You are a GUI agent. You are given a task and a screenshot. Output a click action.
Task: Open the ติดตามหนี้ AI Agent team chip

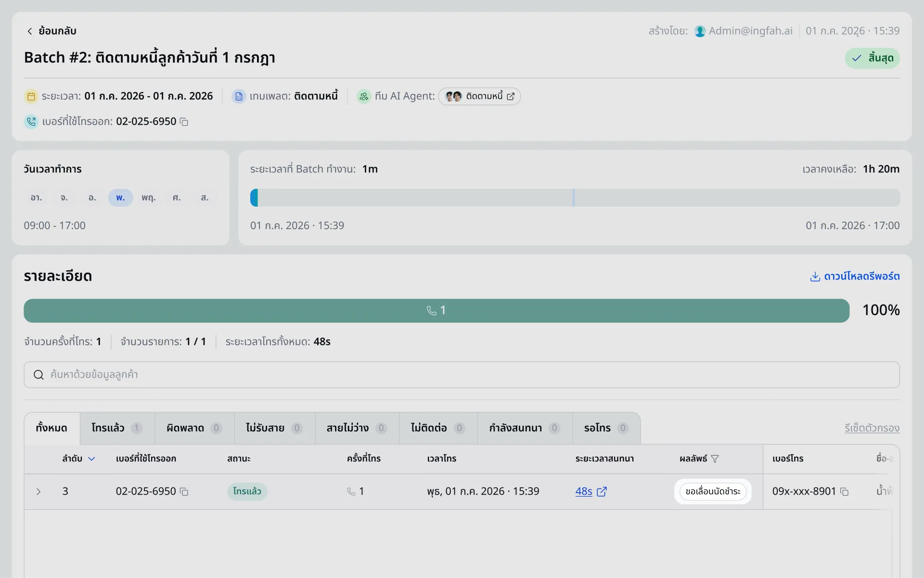(x=479, y=96)
